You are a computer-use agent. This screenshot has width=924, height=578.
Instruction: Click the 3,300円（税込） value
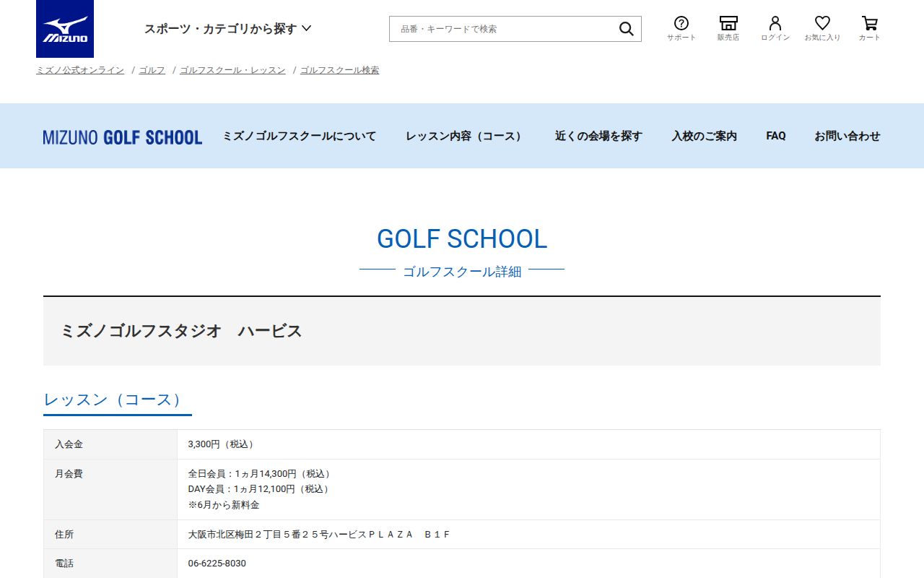[x=222, y=444]
